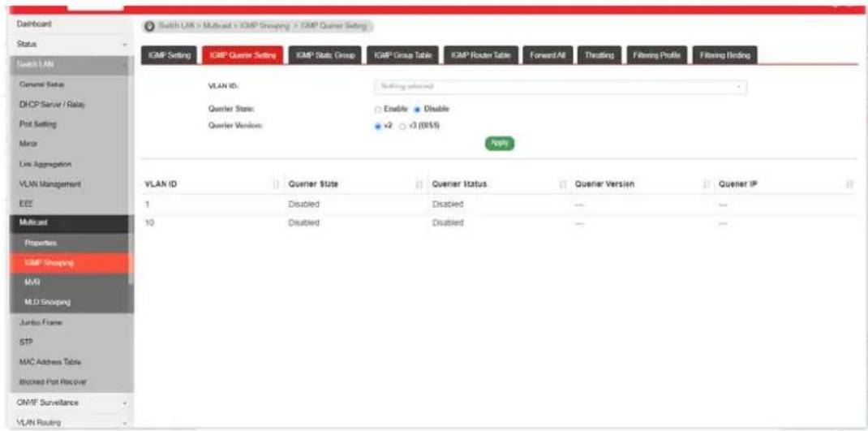
Task: Choose v3 Querier Version option
Action: pos(402,126)
